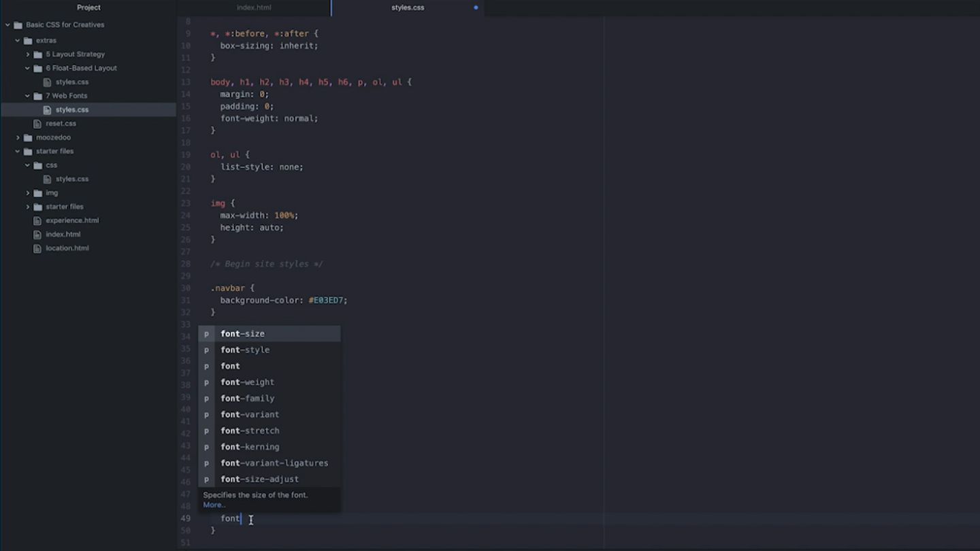Click the file icon beside reset.css
Screen dimensions: 980x551
[x=37, y=124]
